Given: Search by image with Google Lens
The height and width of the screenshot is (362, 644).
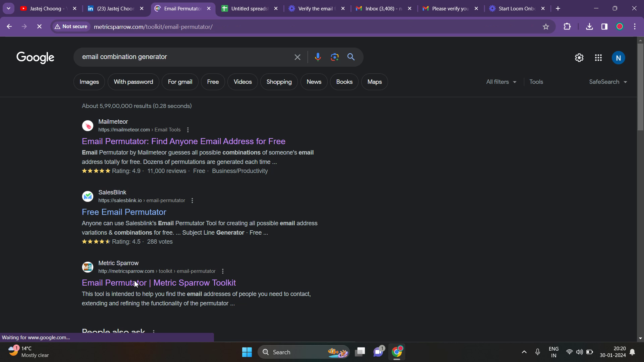Looking at the screenshot, I should tap(334, 57).
